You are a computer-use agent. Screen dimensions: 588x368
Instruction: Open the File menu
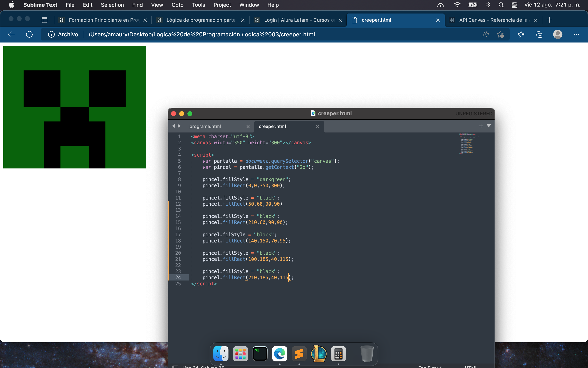(70, 5)
